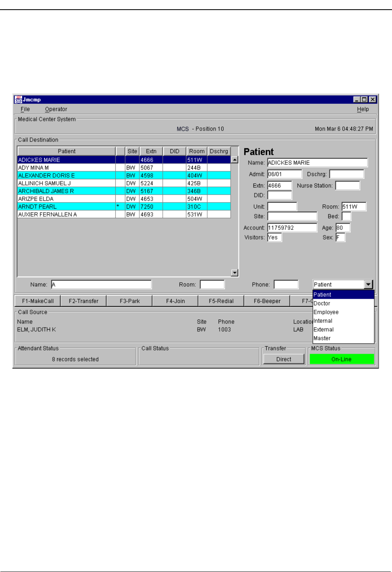
Task: Click the Phone search input field
Action: 286,285
